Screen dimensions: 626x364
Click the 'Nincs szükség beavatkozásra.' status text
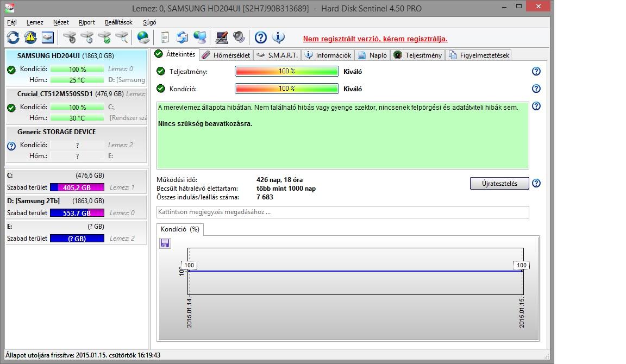point(205,124)
